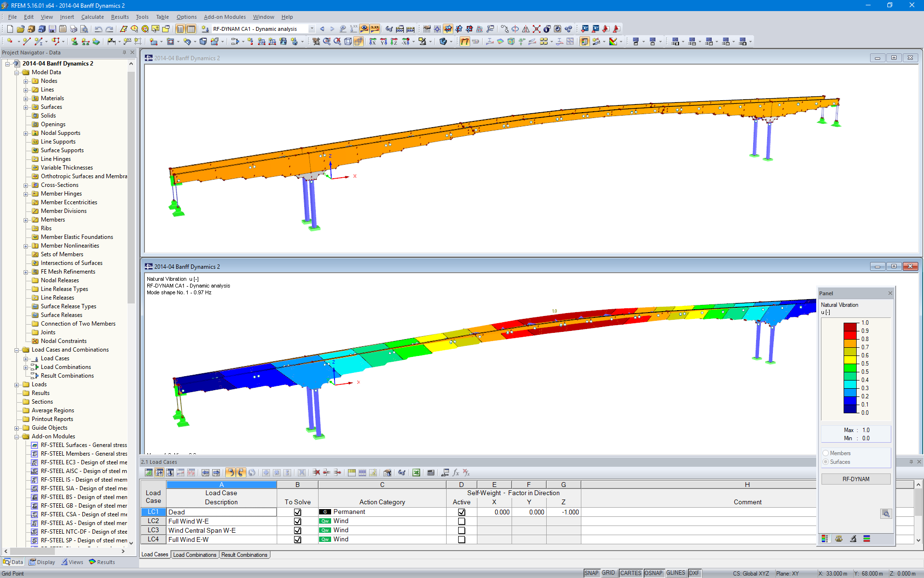Image resolution: width=924 pixels, height=578 pixels.
Task: Click Excel export icon in table toolbar
Action: point(416,473)
